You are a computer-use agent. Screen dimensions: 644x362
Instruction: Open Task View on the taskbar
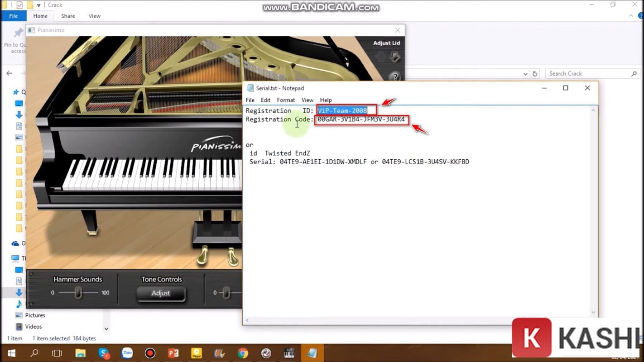pos(57,353)
